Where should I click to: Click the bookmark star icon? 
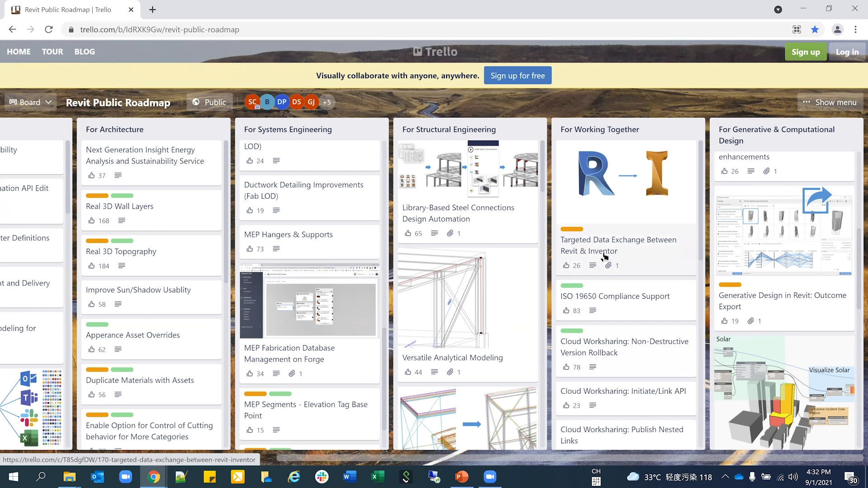point(815,29)
